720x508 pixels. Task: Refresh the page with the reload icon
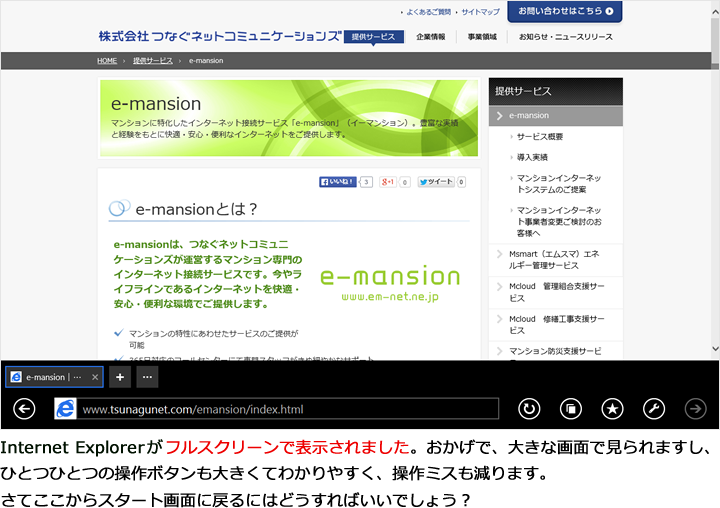coord(529,409)
